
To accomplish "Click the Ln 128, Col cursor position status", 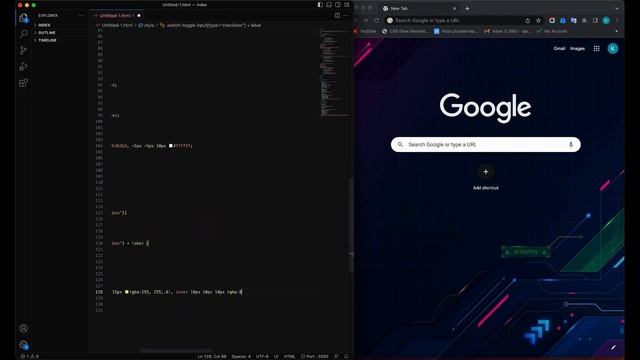I will point(212,356).
